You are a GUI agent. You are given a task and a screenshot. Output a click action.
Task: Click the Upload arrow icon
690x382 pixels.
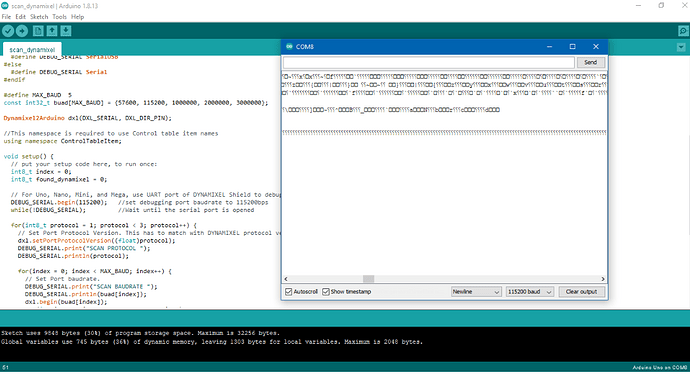22,31
